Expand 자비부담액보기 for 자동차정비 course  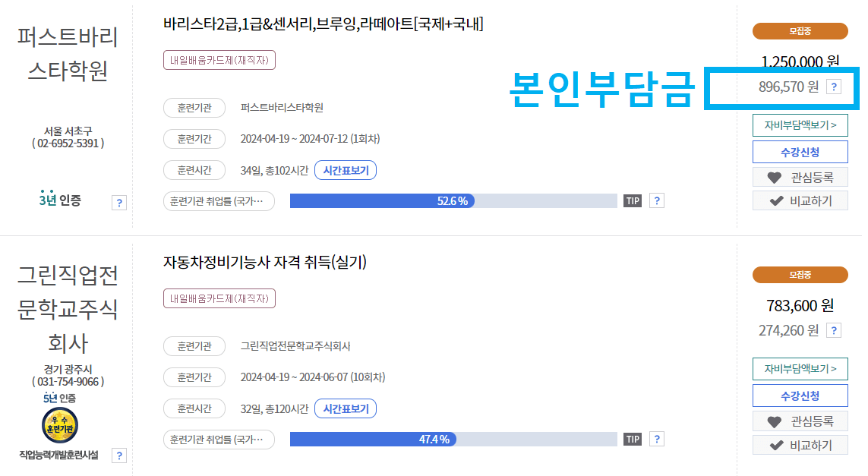[800, 367]
